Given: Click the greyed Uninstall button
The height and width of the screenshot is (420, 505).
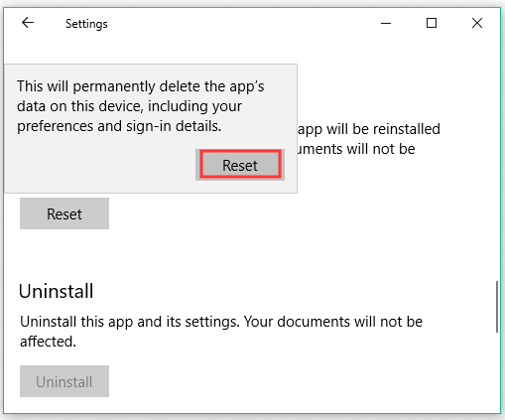Looking at the screenshot, I should coord(64,381).
